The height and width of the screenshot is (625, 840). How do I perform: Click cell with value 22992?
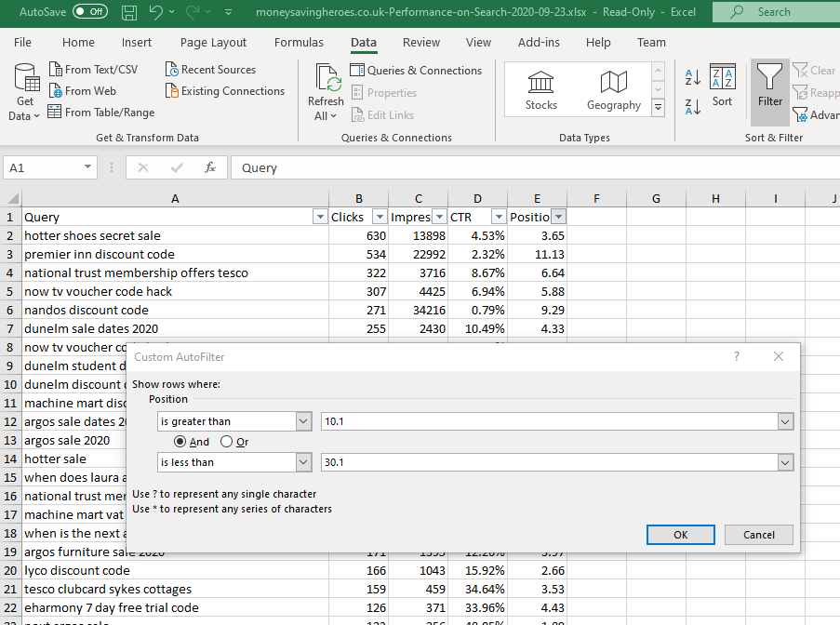coord(418,255)
